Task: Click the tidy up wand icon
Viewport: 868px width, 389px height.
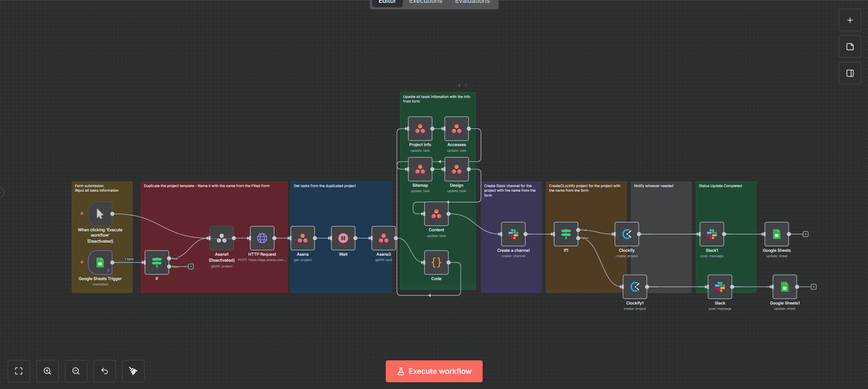Action: [133, 371]
